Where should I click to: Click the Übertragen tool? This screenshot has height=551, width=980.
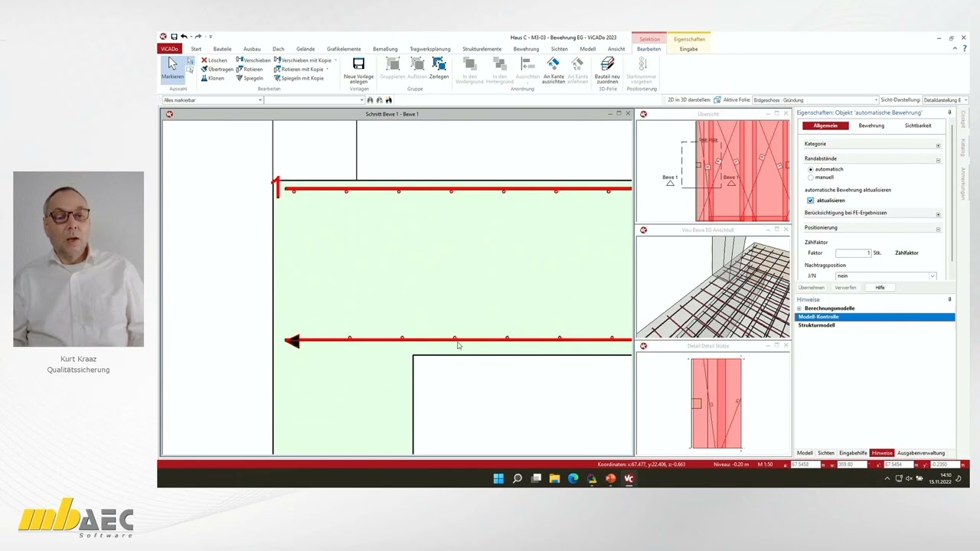pyautogui.click(x=217, y=69)
